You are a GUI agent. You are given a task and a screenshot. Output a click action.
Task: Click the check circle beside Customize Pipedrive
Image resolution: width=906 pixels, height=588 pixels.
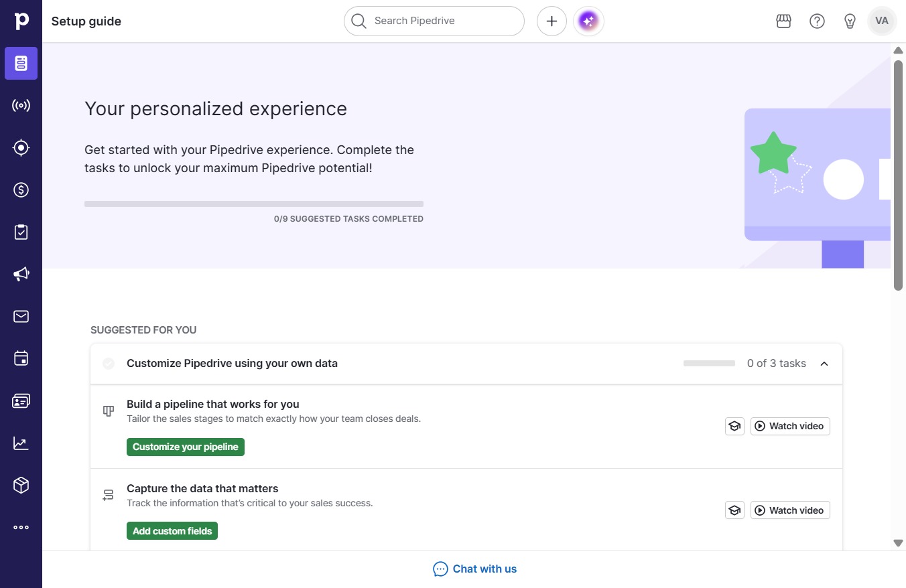[109, 364]
